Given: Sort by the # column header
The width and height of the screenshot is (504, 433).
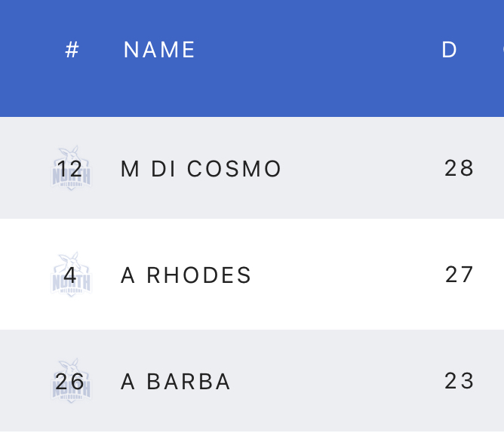Looking at the screenshot, I should coord(72,50).
